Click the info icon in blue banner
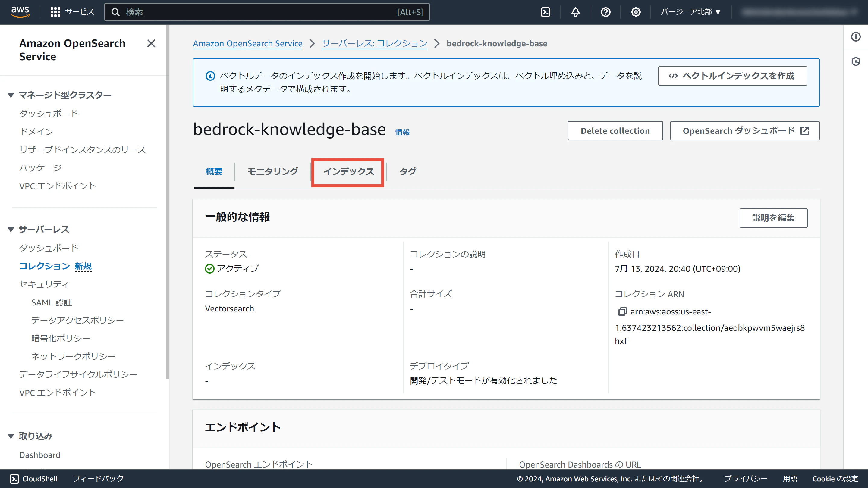 tap(210, 76)
